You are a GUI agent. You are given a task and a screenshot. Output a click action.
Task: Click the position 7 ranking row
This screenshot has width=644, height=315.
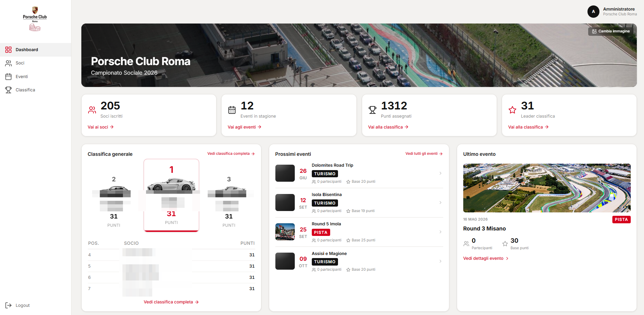[x=171, y=289]
